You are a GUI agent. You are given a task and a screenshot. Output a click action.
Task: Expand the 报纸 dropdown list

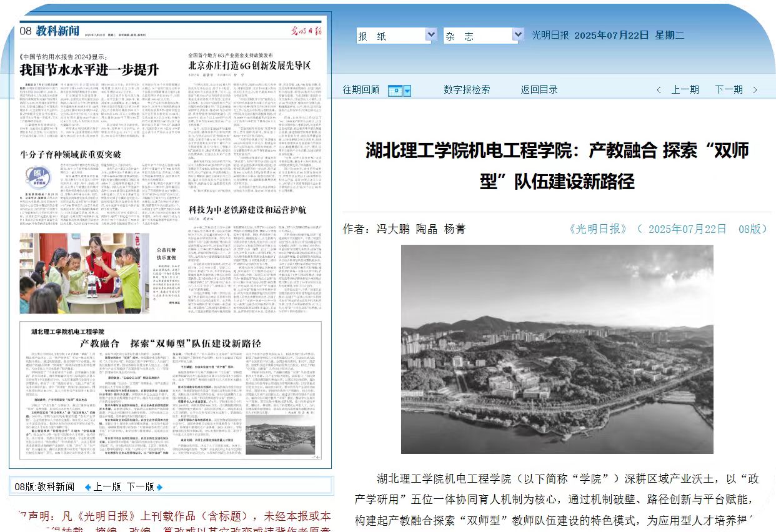coord(430,35)
